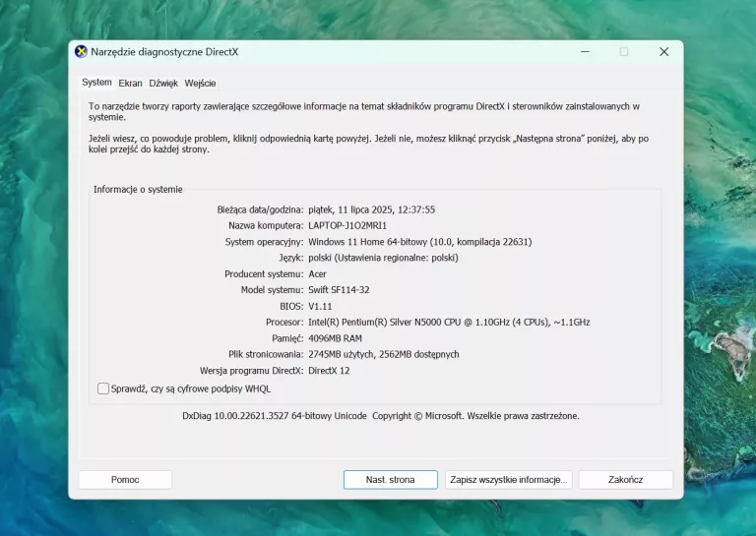The height and width of the screenshot is (536, 756).
Task: Click the DirectX 12 version value
Action: 329,371
